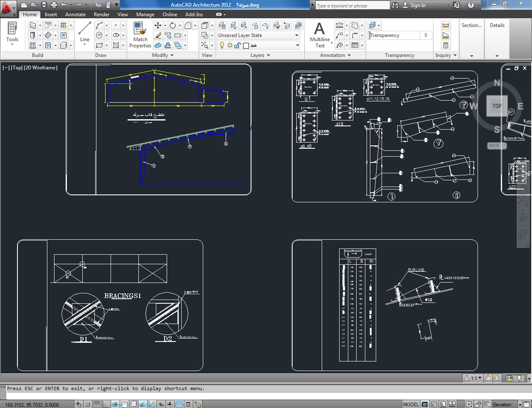Viewport: 532px width, 408px height.
Task: Toggle the layer lock padlock icon
Action: (238, 45)
